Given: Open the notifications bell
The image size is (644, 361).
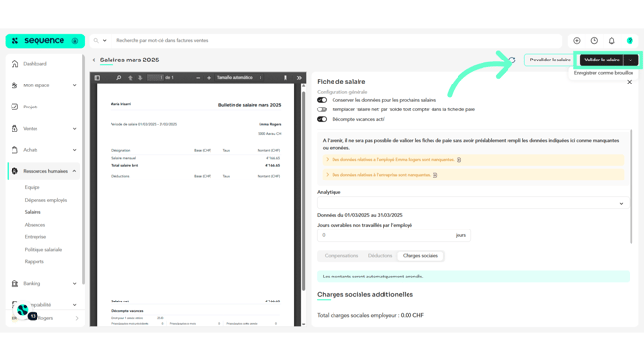Looking at the screenshot, I should click(x=612, y=40).
